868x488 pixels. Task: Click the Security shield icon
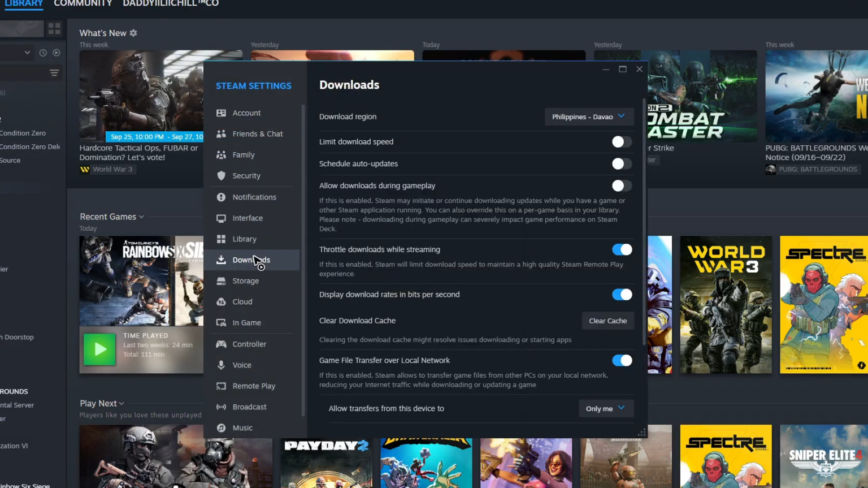pos(221,176)
